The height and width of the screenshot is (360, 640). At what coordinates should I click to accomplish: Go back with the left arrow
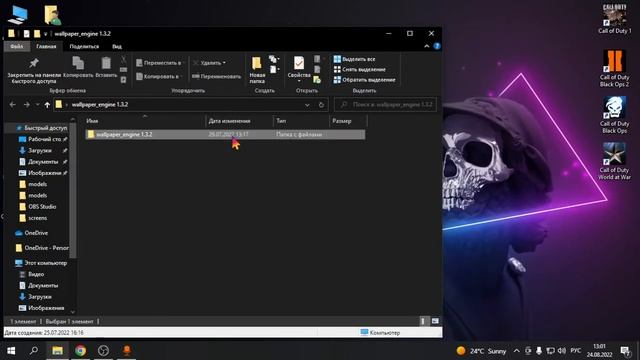click(x=13, y=105)
